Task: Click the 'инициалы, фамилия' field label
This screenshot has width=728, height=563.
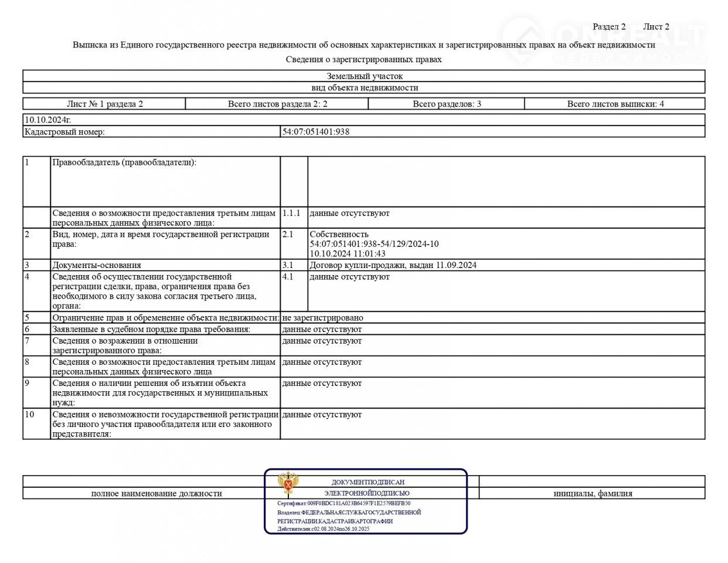Action: [593, 494]
